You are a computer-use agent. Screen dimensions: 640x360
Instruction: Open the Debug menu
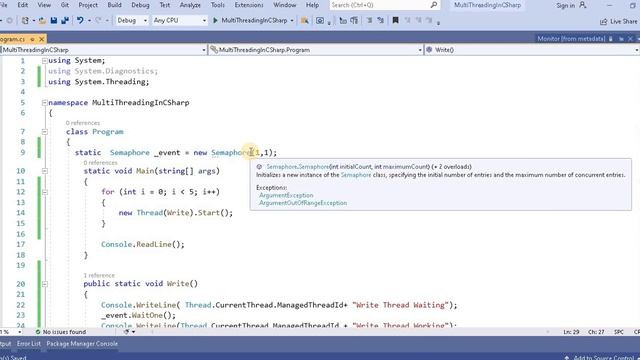pos(140,5)
